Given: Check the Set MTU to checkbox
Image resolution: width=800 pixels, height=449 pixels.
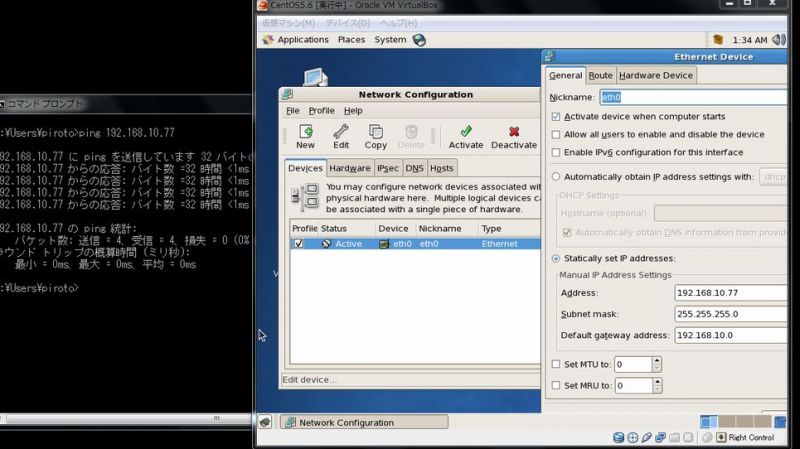Looking at the screenshot, I should point(556,365).
